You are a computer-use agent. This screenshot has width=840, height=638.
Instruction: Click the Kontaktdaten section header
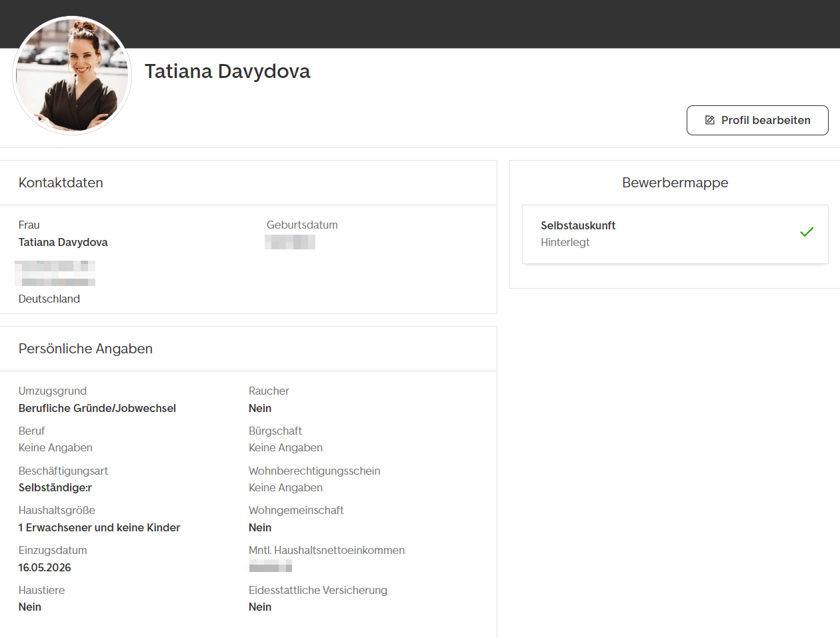pos(61,183)
